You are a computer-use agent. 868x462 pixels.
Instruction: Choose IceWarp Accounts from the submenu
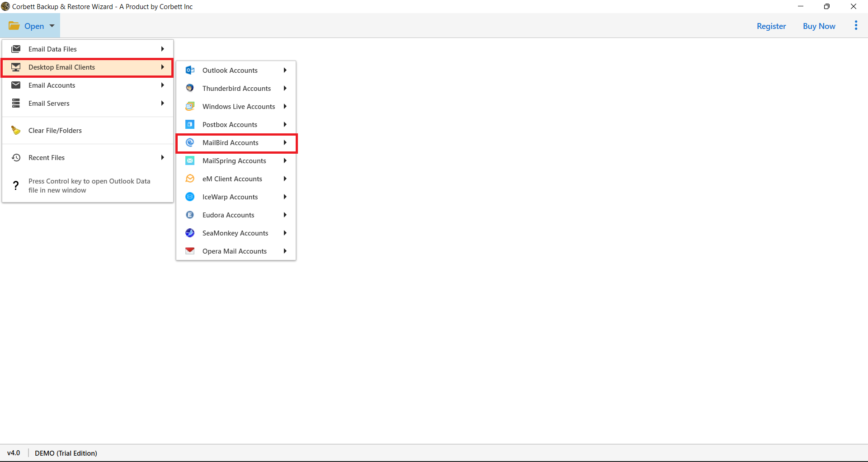pos(236,197)
